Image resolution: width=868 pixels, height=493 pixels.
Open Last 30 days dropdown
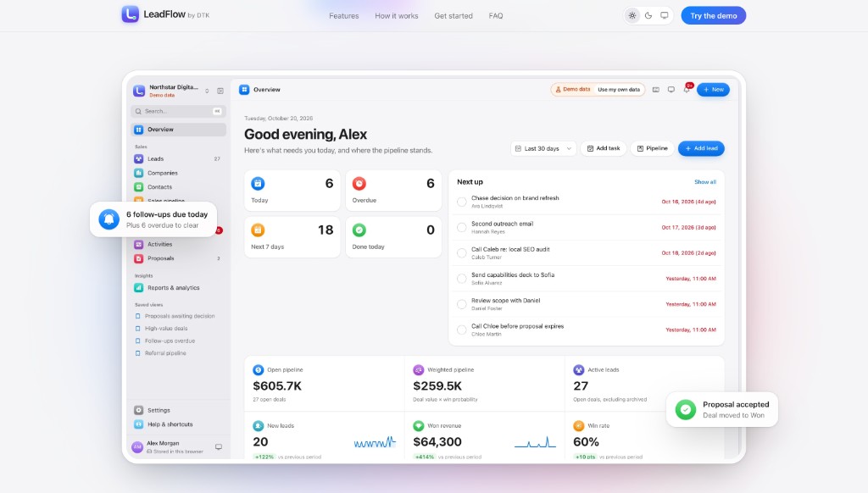click(x=543, y=148)
